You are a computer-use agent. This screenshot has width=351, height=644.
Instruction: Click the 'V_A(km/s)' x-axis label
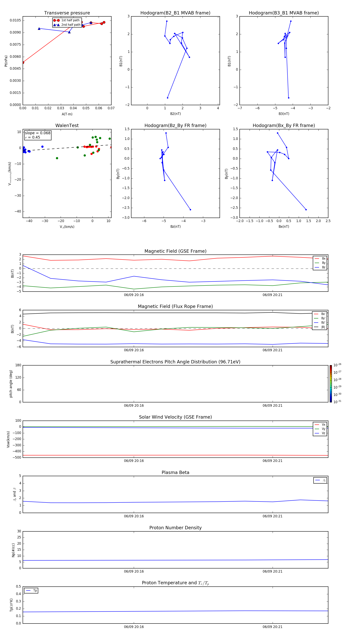coord(67,227)
